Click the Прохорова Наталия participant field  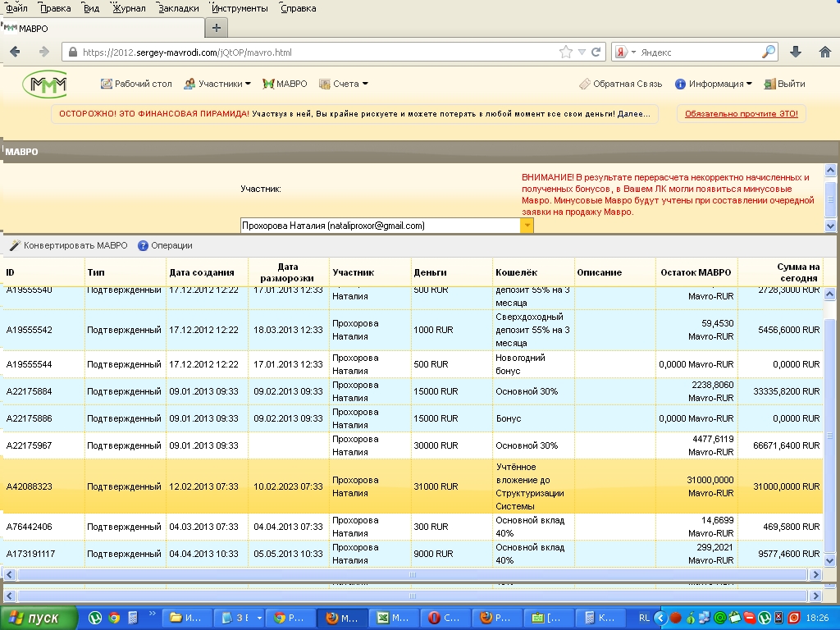380,226
